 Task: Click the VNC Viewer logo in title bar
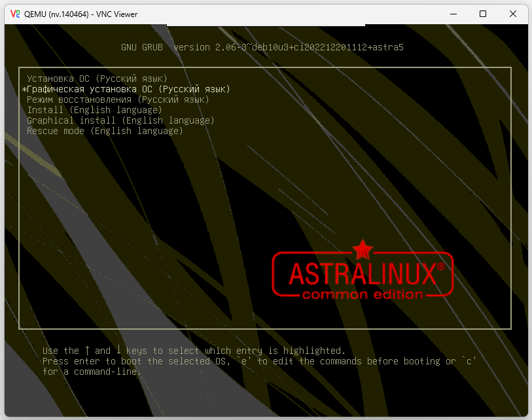pyautogui.click(x=14, y=14)
